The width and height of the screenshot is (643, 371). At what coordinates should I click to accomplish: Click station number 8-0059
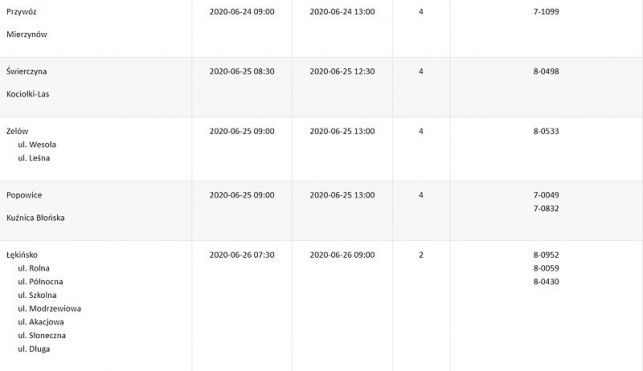click(546, 268)
